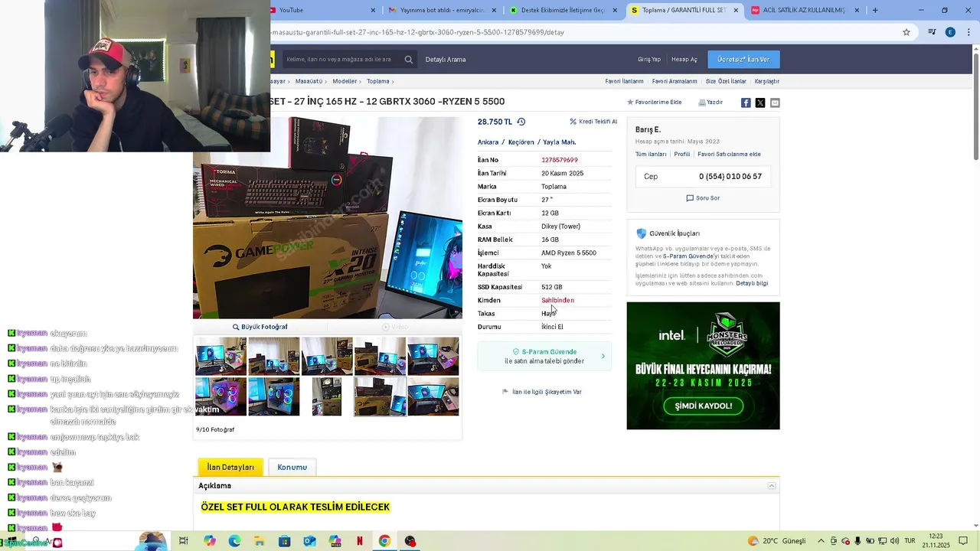Click Masaüstü breadcrumb
Image resolution: width=980 pixels, height=551 pixels.
click(x=309, y=81)
